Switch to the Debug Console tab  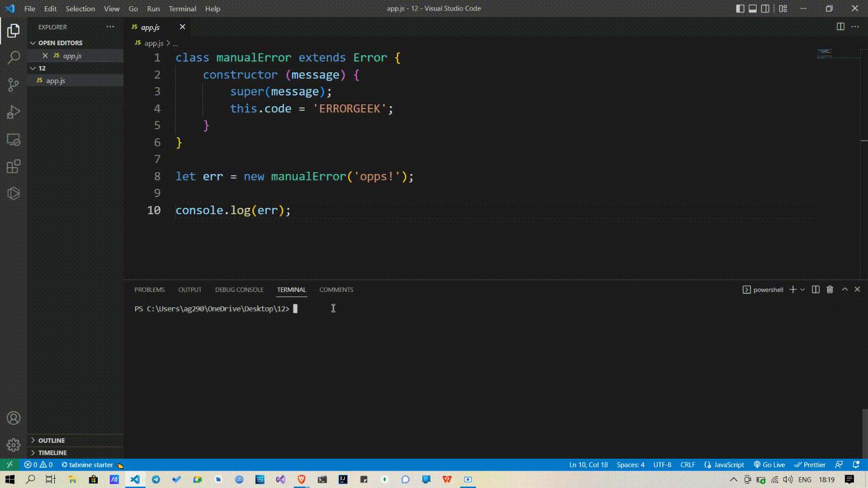[x=239, y=289]
